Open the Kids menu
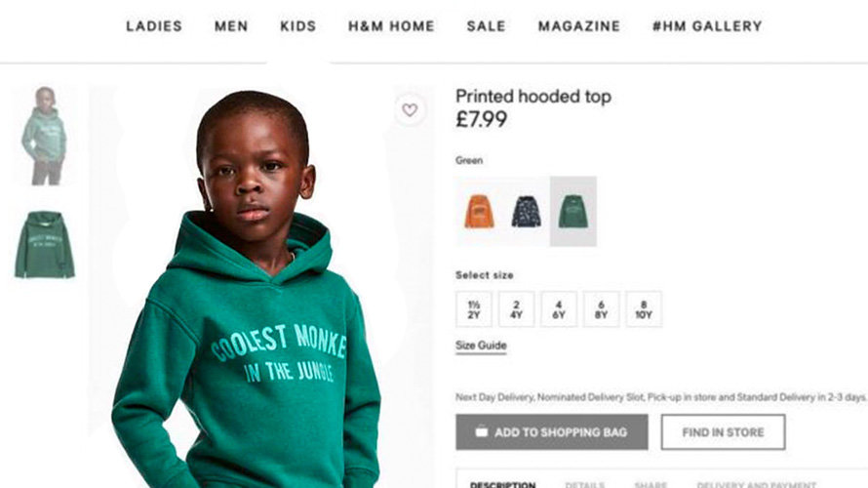 pos(297,26)
